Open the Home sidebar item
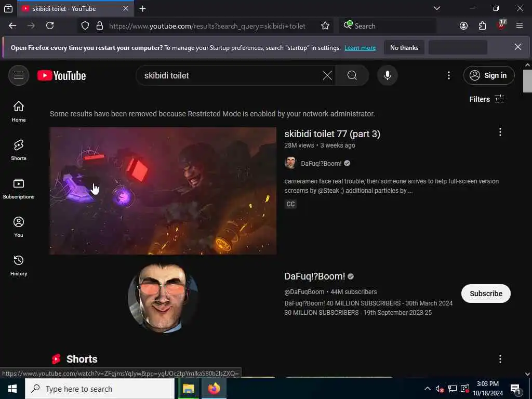Viewport: 532px width, 399px height. tap(19, 111)
